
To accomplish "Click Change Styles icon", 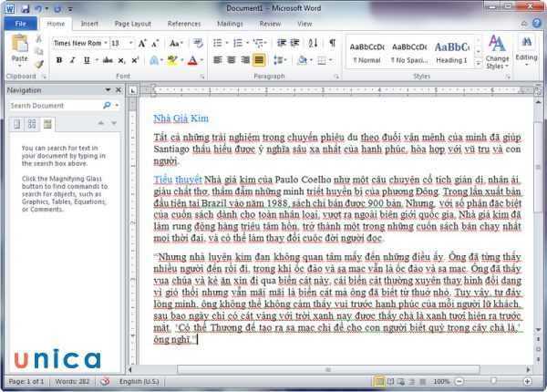I will point(497,52).
